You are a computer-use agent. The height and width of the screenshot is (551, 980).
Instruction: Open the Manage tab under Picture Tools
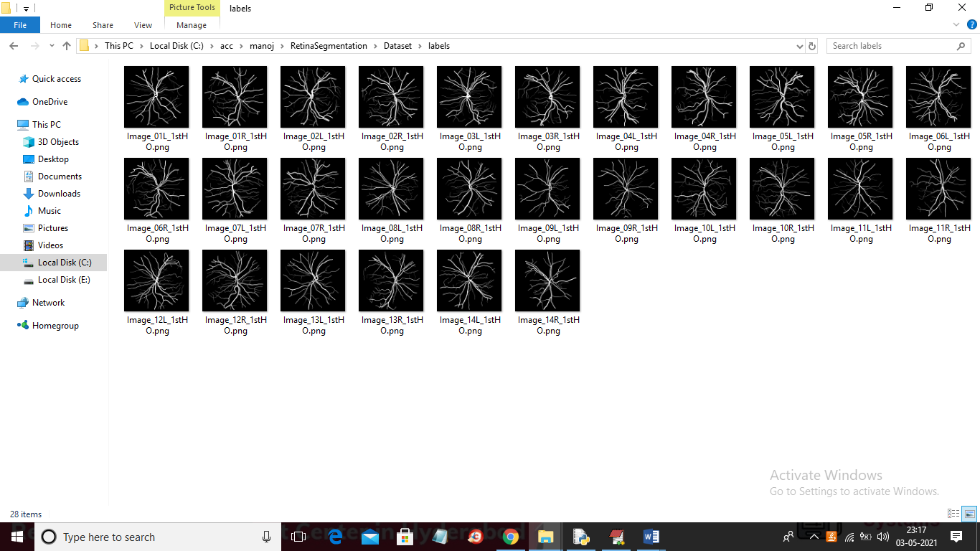pyautogui.click(x=192, y=25)
